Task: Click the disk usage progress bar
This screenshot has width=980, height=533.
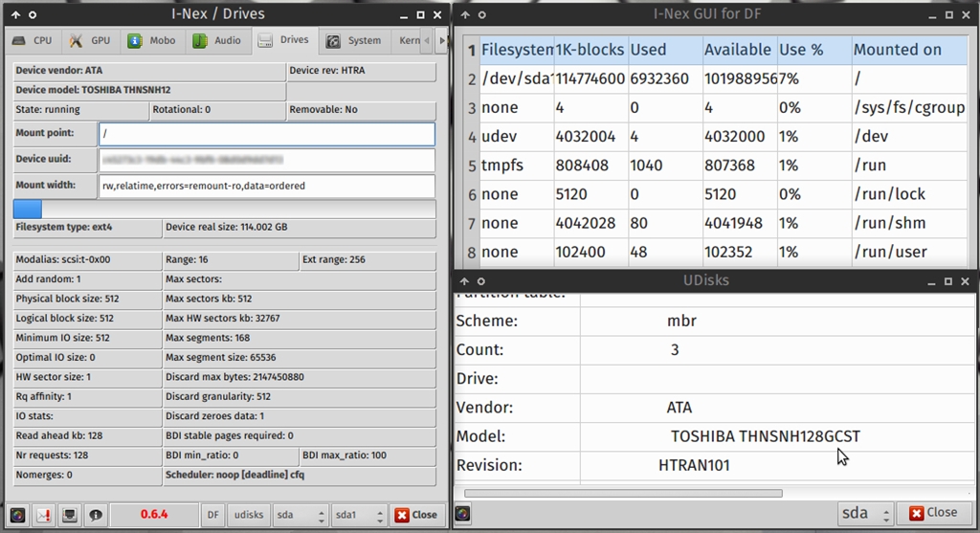Action: (x=224, y=209)
